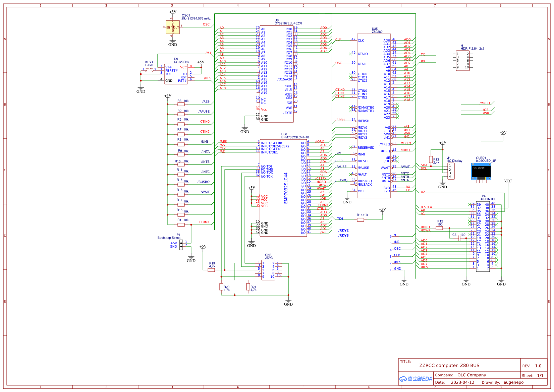Click the title text ZZRCC computer. Z80 BUS
The height and width of the screenshot is (392, 554).
(449, 366)
